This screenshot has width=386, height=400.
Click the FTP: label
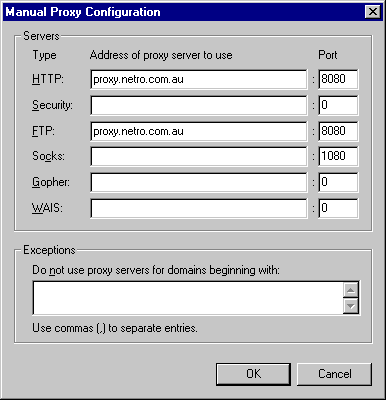(x=43, y=131)
